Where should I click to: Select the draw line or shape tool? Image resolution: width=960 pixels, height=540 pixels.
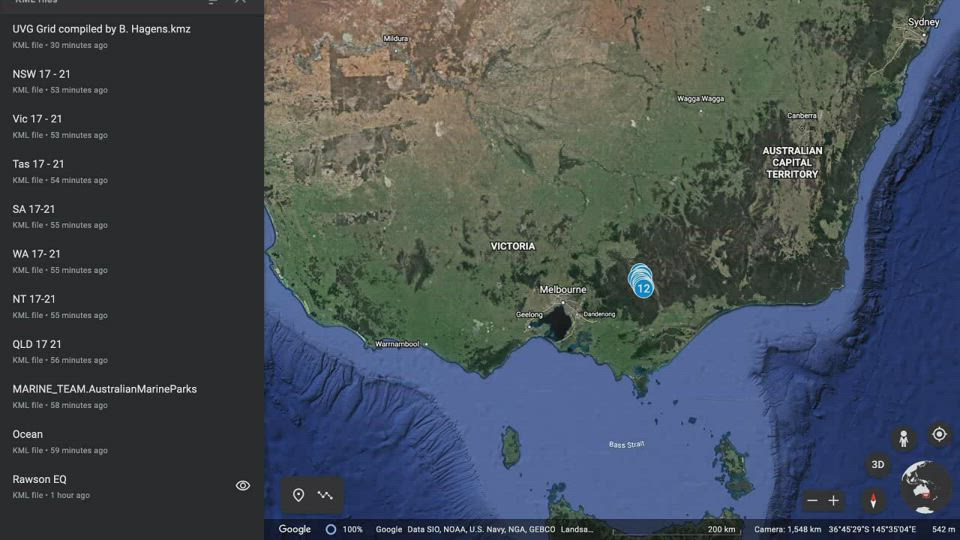326,495
